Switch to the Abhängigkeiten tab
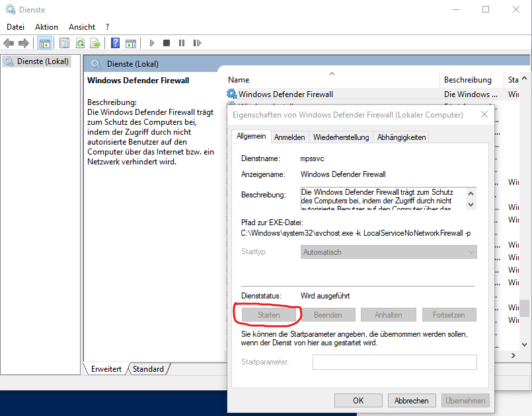This screenshot has height=416, width=532. [401, 137]
